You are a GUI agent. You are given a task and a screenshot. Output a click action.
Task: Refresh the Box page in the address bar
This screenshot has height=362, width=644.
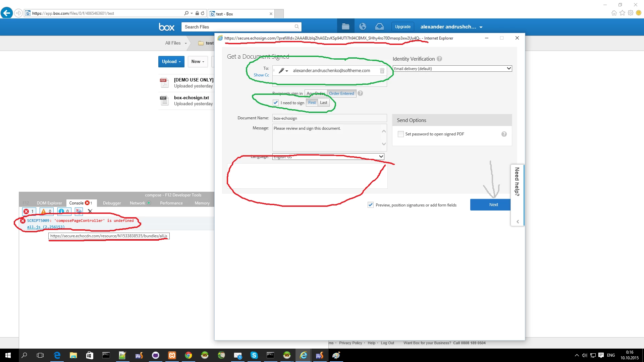203,13
